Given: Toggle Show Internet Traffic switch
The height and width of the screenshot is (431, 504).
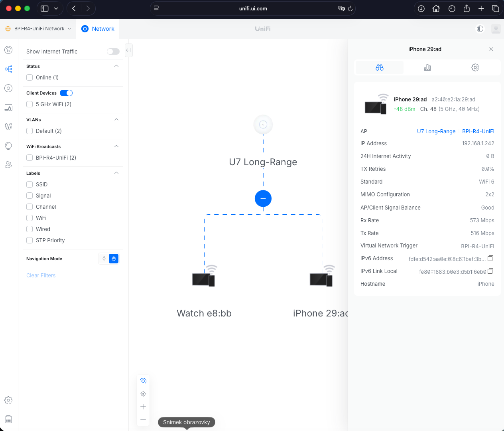Looking at the screenshot, I should point(113,51).
